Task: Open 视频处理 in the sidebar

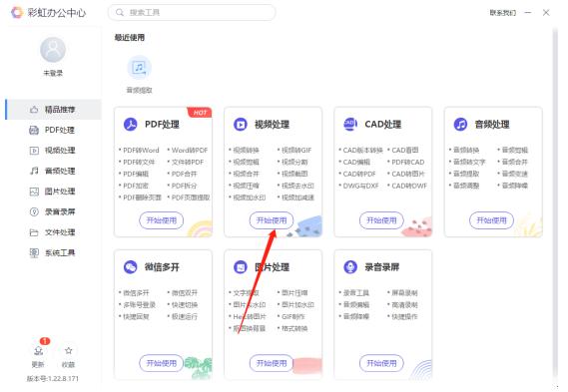Action: (x=54, y=151)
